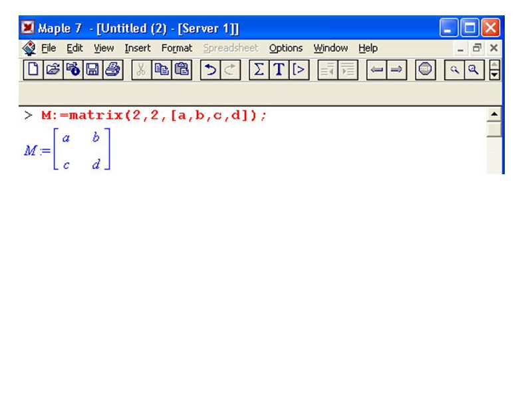Open the Options menu
The image size is (532, 399).
coord(286,48)
